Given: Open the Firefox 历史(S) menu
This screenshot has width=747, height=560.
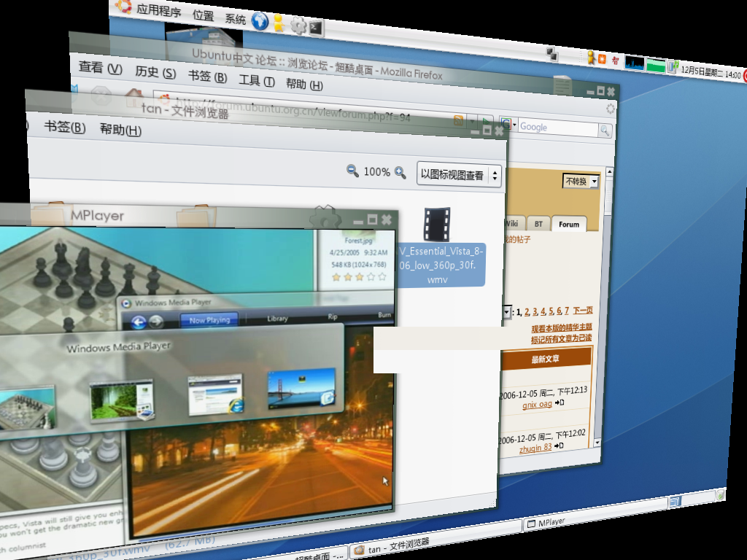Looking at the screenshot, I should click(155, 72).
